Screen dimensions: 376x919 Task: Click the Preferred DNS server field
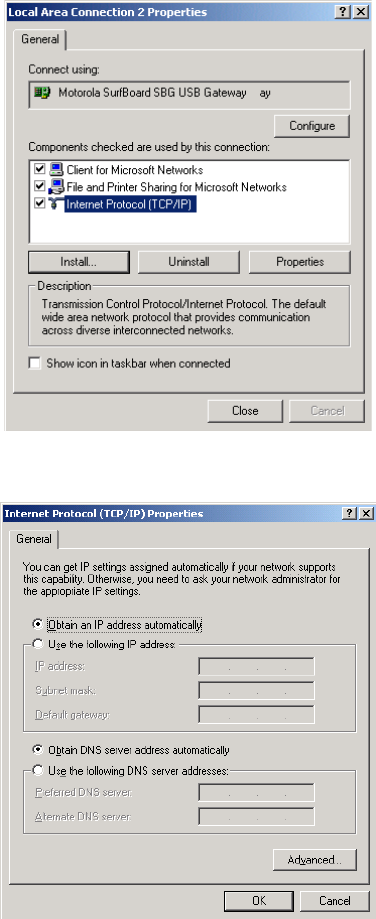(x=257, y=793)
